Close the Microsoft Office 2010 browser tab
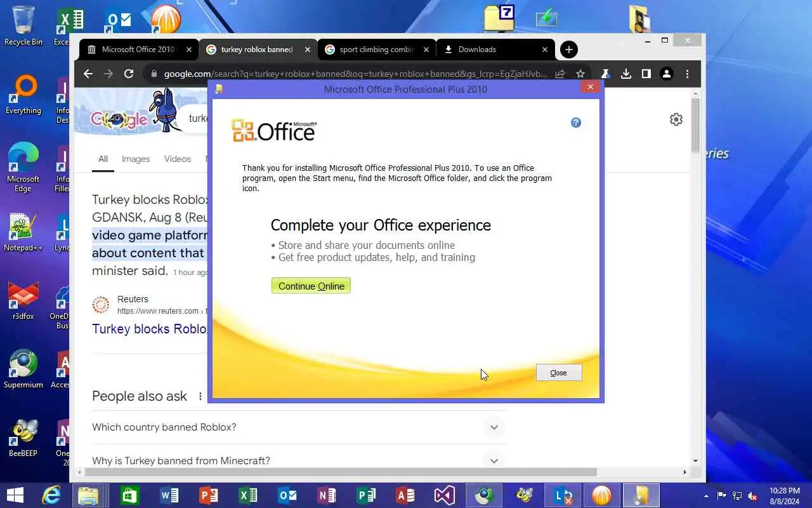Viewport: 812px width, 508px height. point(189,50)
